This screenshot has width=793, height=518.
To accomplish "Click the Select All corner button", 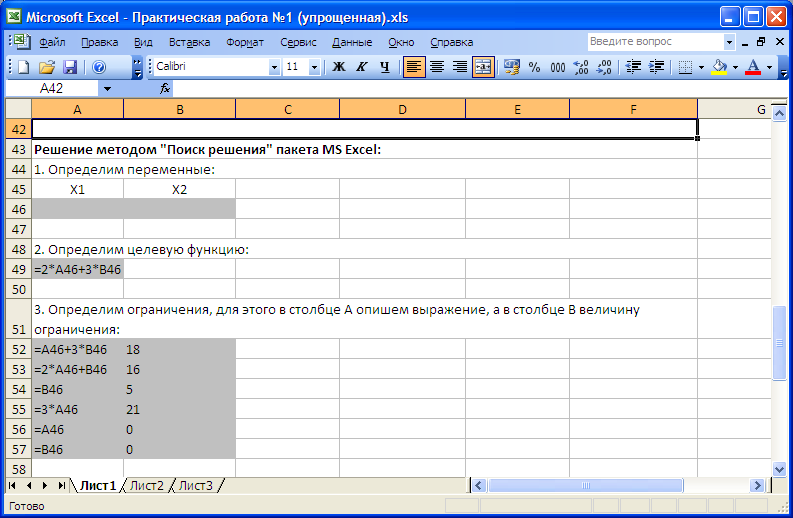I will 19,109.
